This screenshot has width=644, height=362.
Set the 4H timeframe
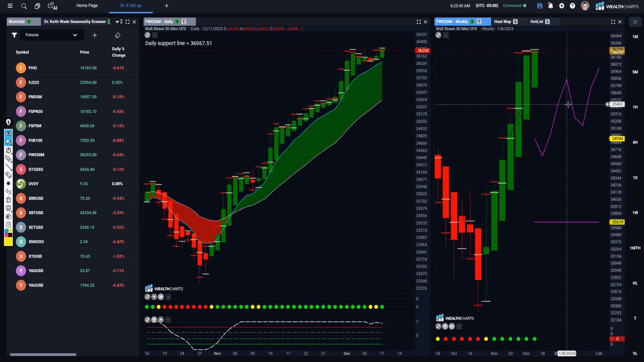(x=635, y=142)
